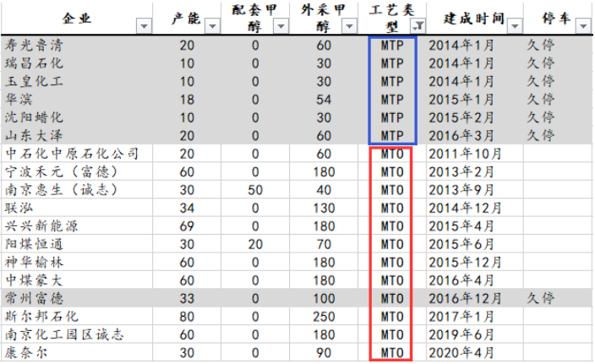Click MTP cell in 山东大泽 row

[x=392, y=136]
